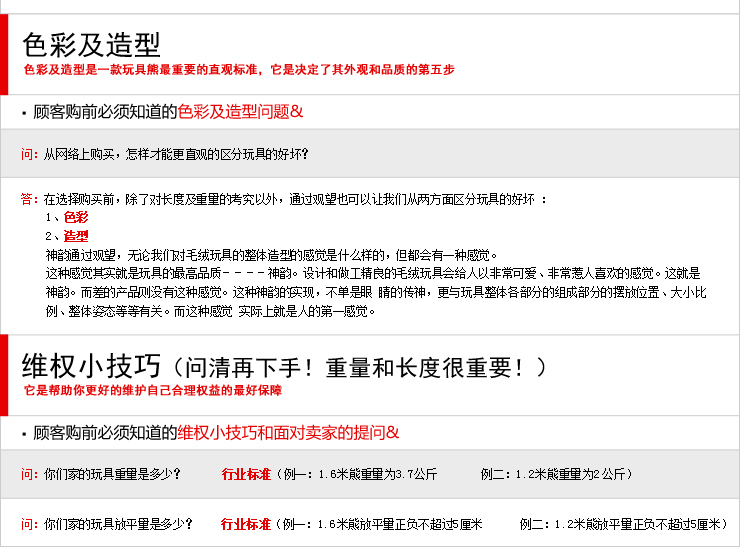Click the line 顾客购前必须知道的维权小技巧和面对卖家的提问&

[216, 433]
